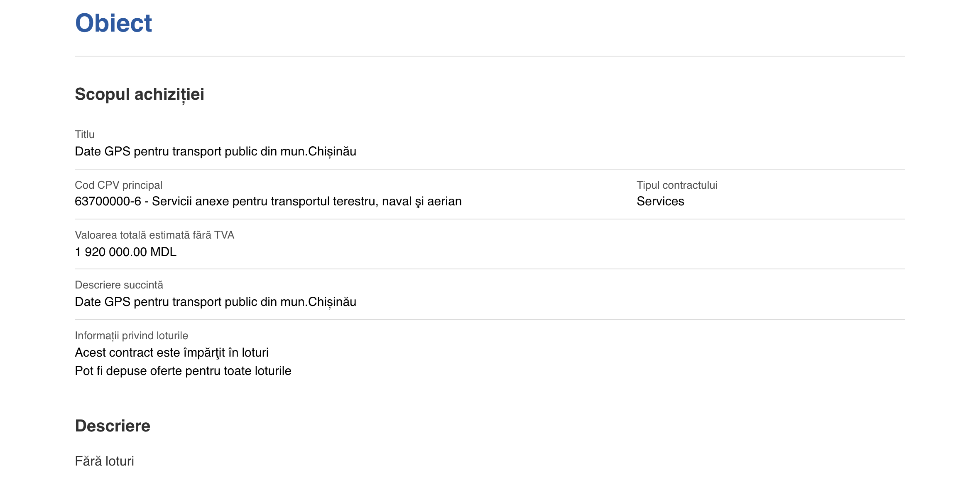Select the CPV code 63700000-6 text
This screenshot has width=980, height=483.
108,201
